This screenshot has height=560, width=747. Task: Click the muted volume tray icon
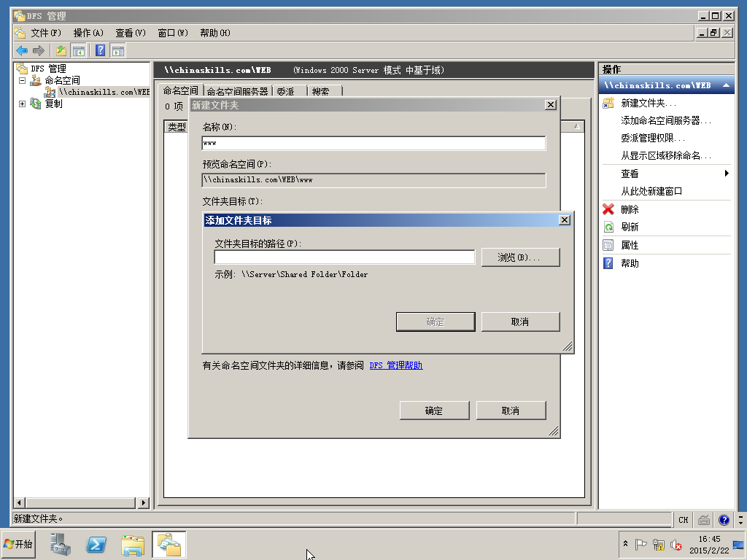click(676, 544)
